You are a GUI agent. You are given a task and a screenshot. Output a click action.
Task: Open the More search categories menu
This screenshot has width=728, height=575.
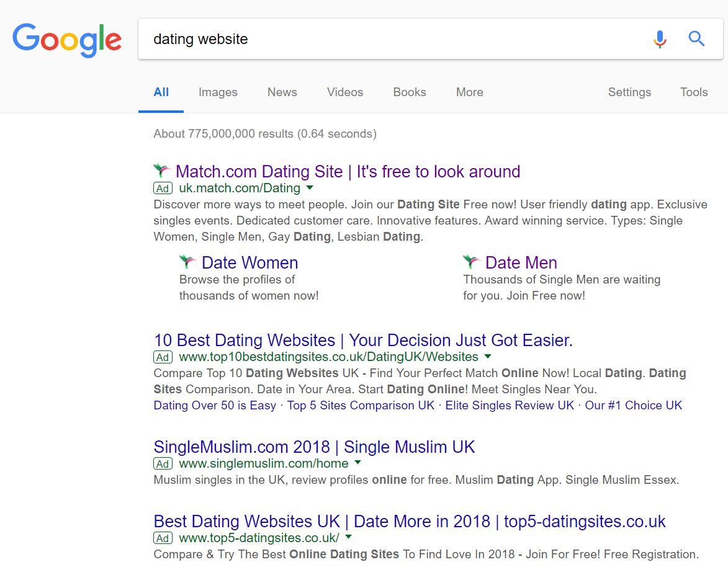pyautogui.click(x=469, y=92)
